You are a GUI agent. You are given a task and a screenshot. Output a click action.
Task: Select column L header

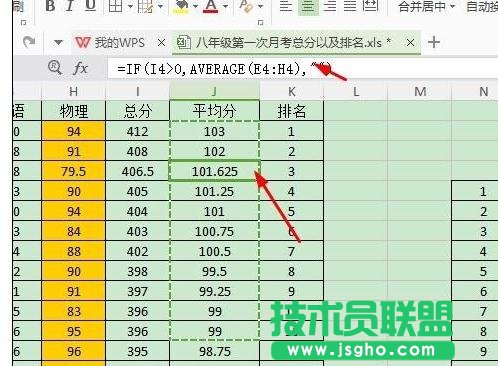click(356, 91)
